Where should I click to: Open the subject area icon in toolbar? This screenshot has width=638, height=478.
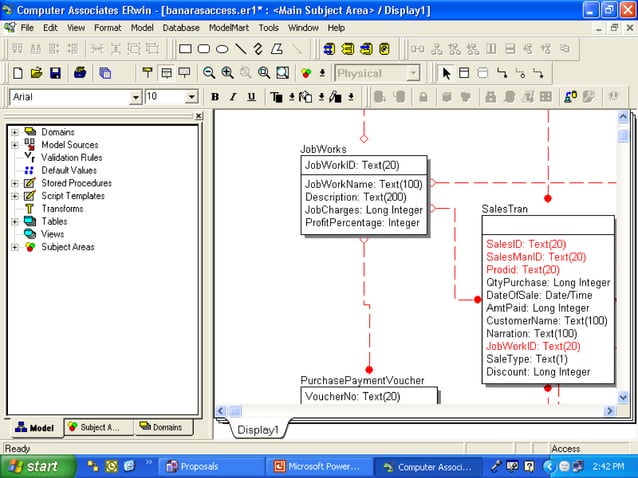coord(306,73)
